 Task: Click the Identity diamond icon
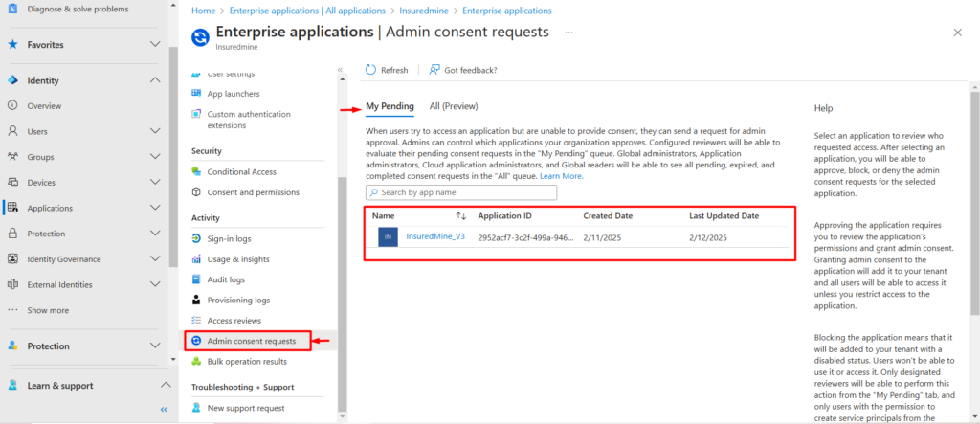[x=12, y=80]
